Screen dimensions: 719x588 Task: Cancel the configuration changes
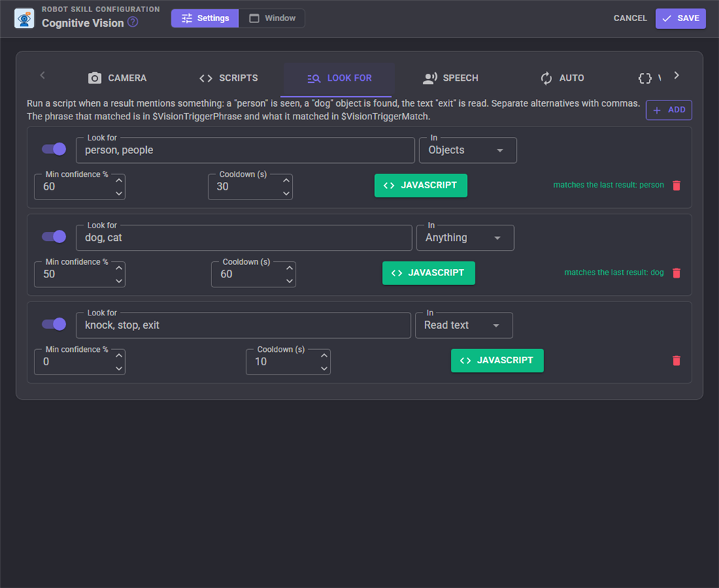click(630, 18)
